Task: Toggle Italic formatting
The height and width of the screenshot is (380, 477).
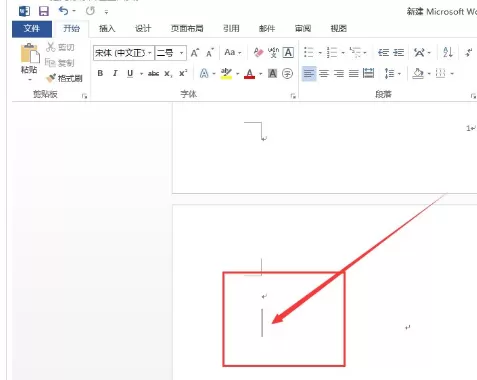Action: tap(115, 73)
